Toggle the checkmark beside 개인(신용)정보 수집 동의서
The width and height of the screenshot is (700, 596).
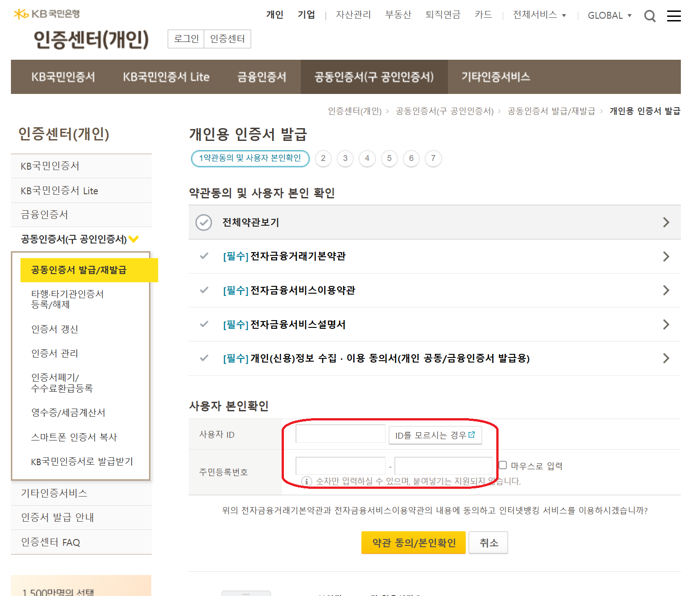point(203,358)
